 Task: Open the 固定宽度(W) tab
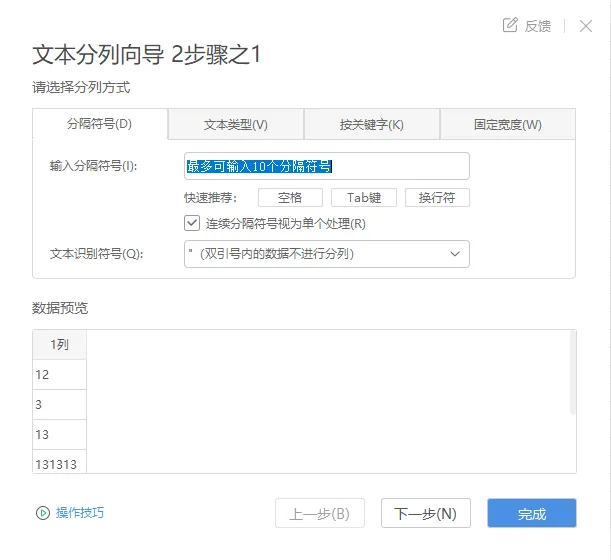click(x=507, y=125)
